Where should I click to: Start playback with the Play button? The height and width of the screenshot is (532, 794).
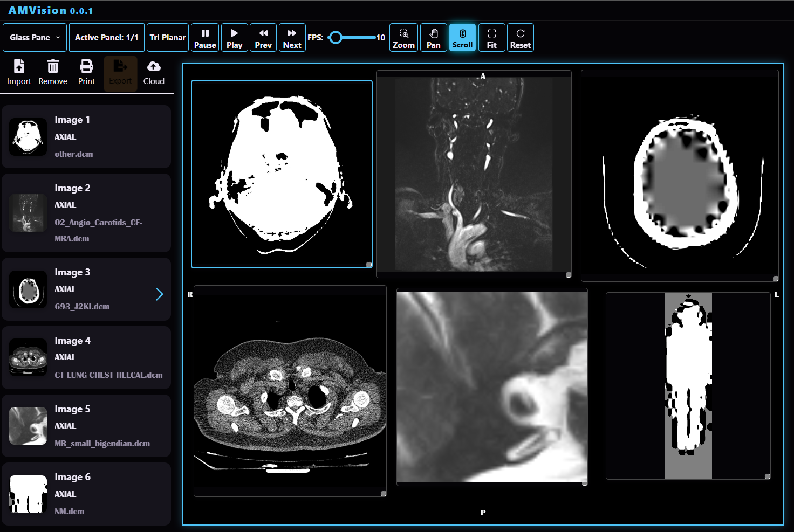tap(234, 37)
